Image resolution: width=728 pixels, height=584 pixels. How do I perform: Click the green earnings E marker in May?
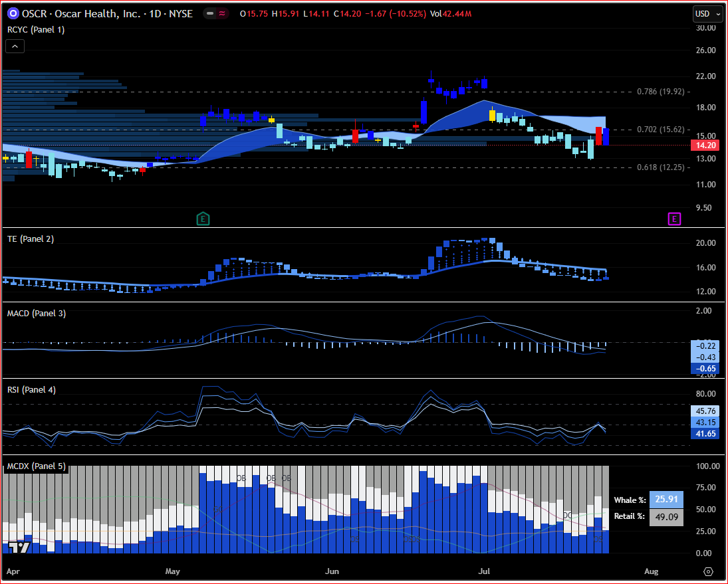[203, 219]
